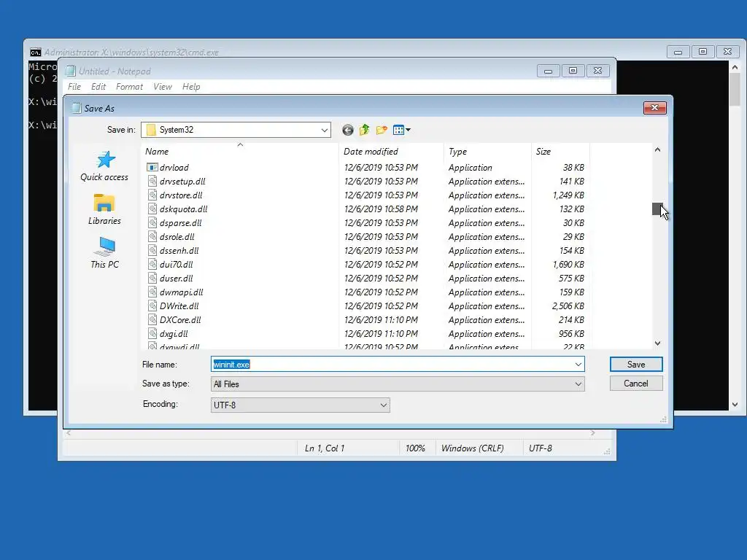This screenshot has height=560, width=747.
Task: Select the DWrite.dll file icon
Action: (152, 306)
